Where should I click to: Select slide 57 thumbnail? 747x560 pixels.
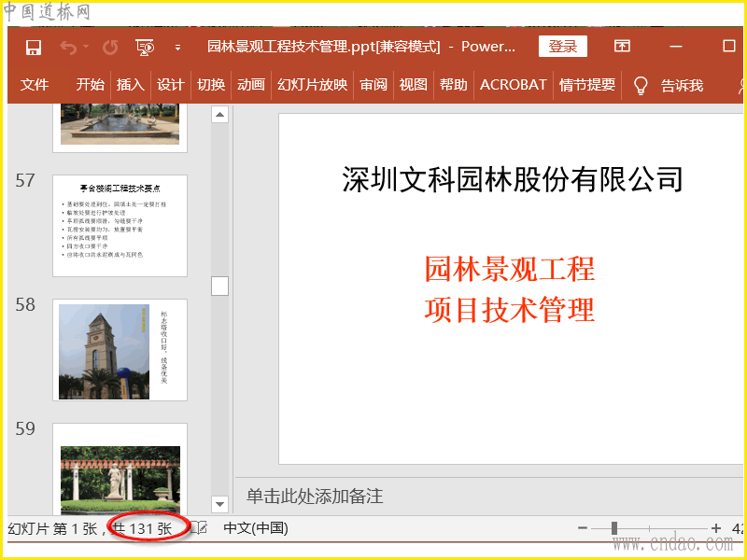click(x=120, y=226)
